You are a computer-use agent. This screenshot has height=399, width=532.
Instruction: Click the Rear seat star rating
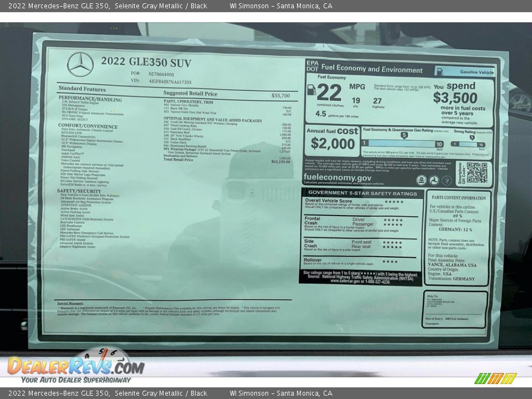point(392,247)
